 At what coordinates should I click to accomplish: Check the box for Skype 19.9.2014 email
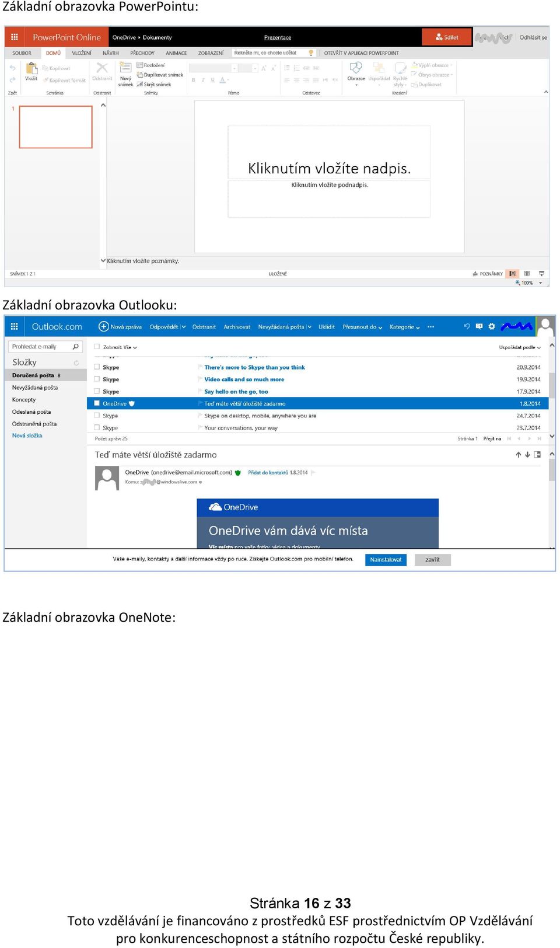click(97, 379)
